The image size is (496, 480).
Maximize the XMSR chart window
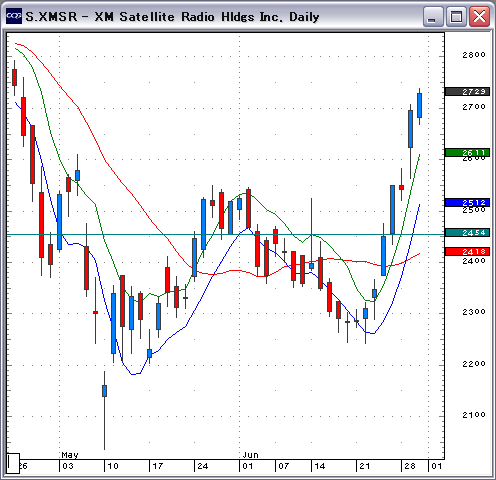tap(456, 16)
